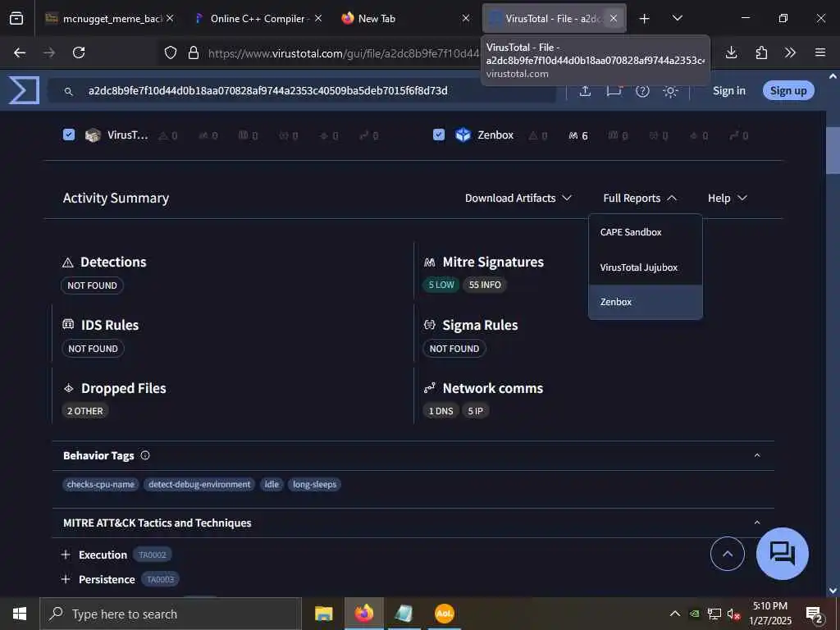Show hidden system tray icons
Image resolution: width=840 pixels, height=630 pixels.
[675, 614]
